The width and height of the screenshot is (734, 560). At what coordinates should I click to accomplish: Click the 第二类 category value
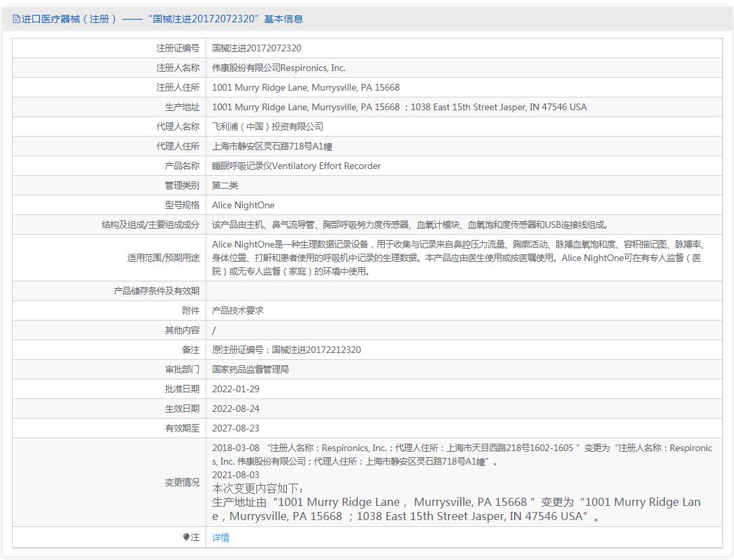(225, 186)
